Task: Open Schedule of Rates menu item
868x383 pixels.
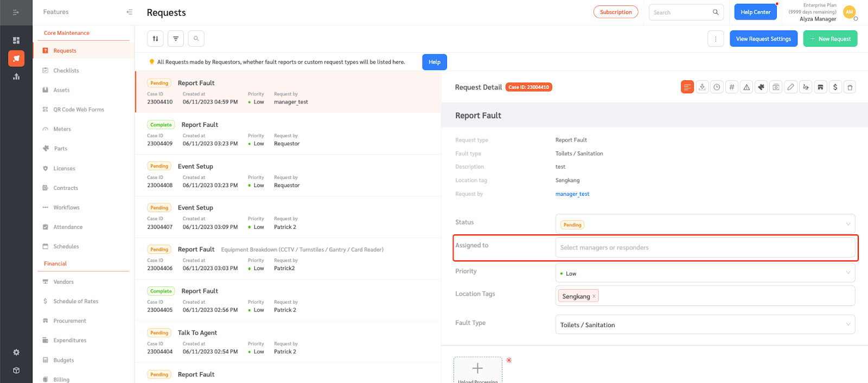Action: [x=76, y=302]
